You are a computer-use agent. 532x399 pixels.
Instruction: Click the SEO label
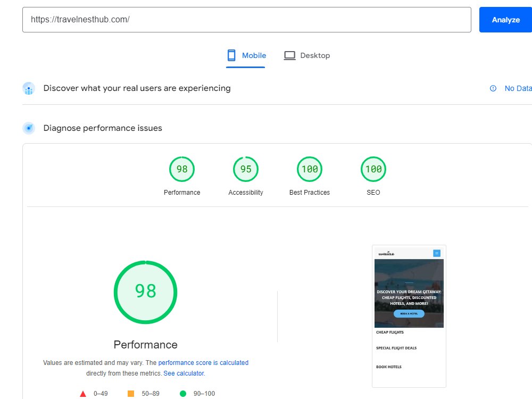(373, 193)
